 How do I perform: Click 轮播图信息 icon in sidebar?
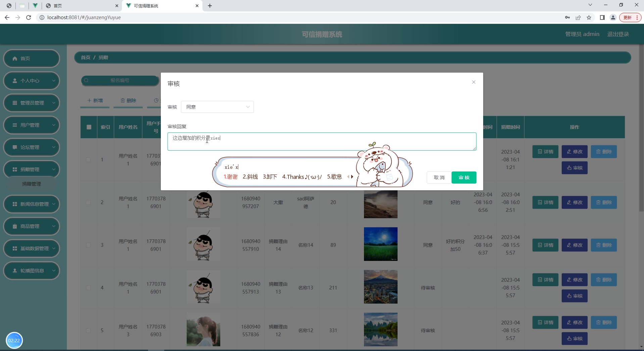click(x=15, y=271)
